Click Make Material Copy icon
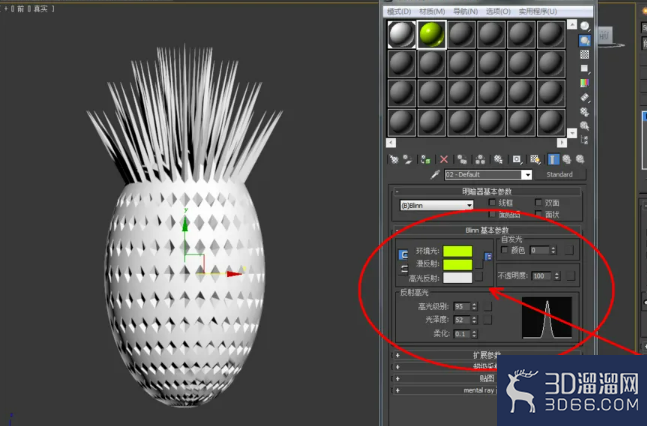The width and height of the screenshot is (647, 426). tap(462, 159)
